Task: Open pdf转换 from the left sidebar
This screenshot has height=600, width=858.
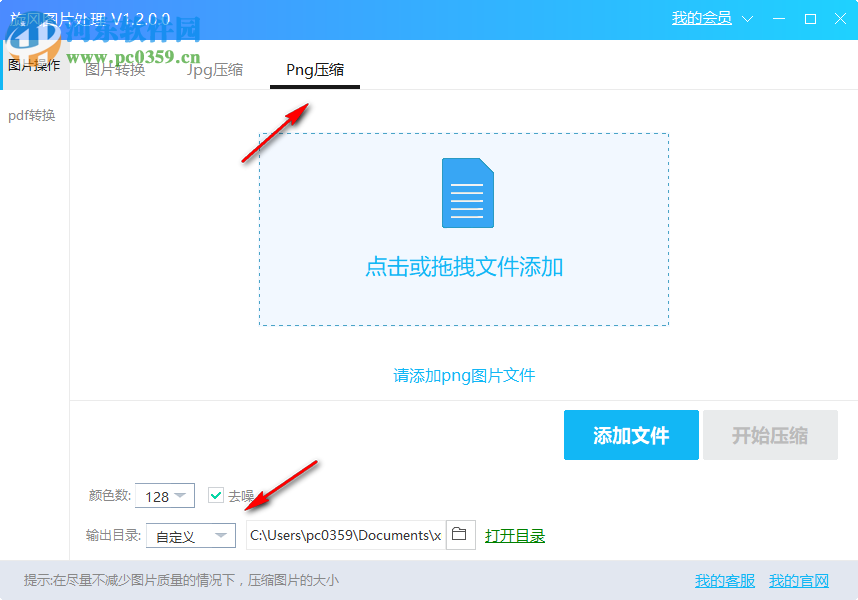Action: [x=33, y=115]
